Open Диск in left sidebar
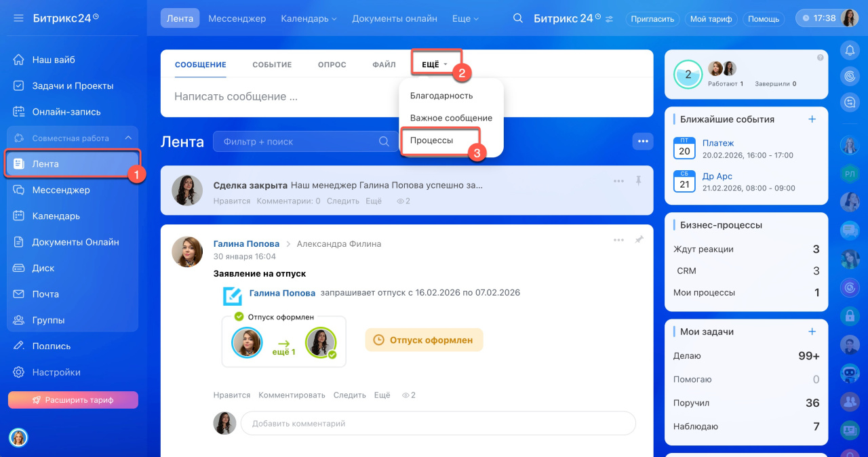868x457 pixels. pyautogui.click(x=43, y=268)
